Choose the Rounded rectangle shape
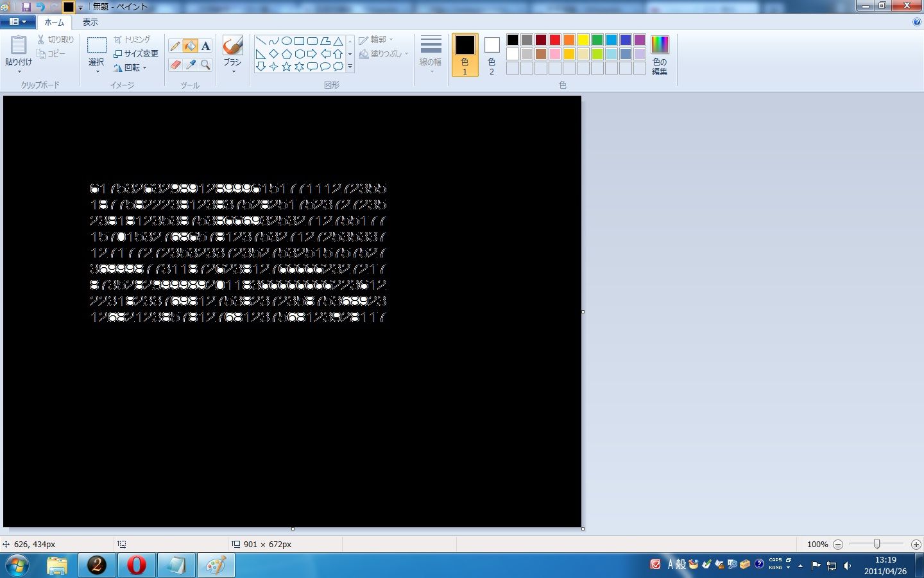Screen dimensions: 924x578 click(312, 41)
